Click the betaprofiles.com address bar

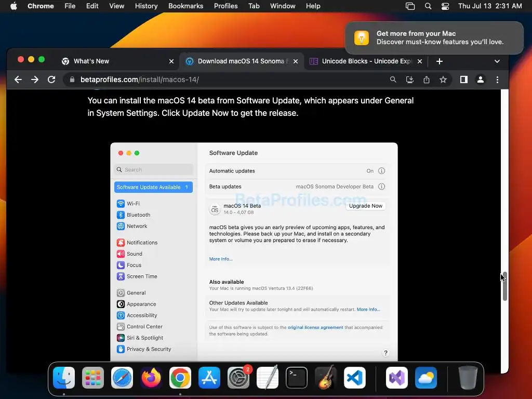(224, 79)
